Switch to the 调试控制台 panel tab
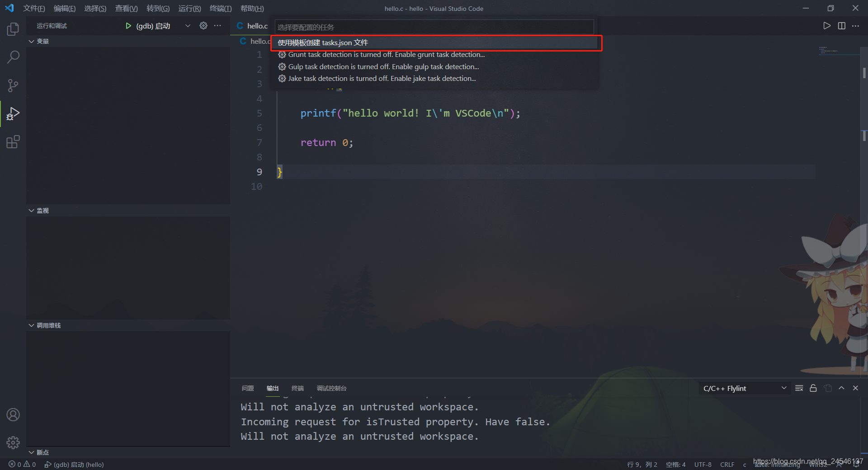This screenshot has width=868, height=470. coord(331,388)
